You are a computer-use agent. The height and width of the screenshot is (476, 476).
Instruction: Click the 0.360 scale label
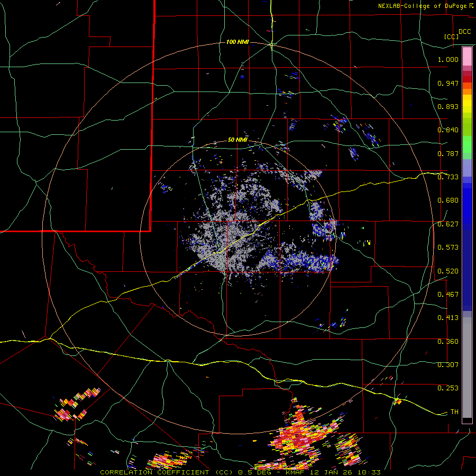click(448, 342)
